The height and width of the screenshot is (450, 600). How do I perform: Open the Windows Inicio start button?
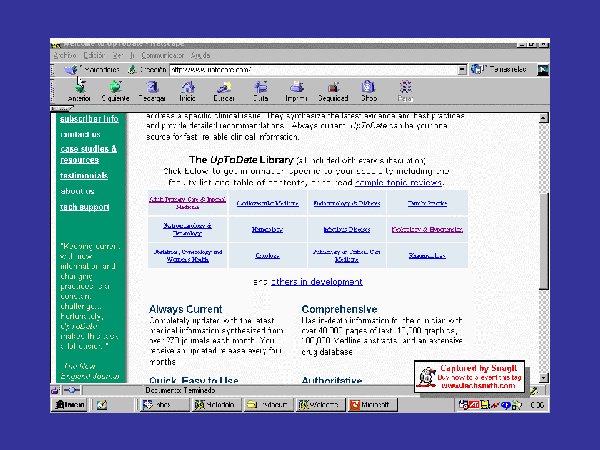pos(69,404)
